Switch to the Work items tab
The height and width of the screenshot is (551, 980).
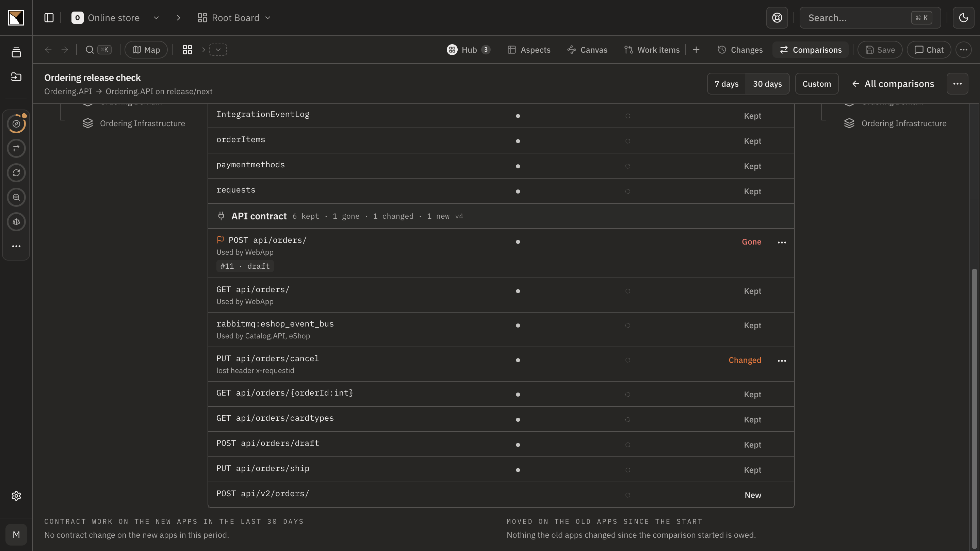(652, 50)
